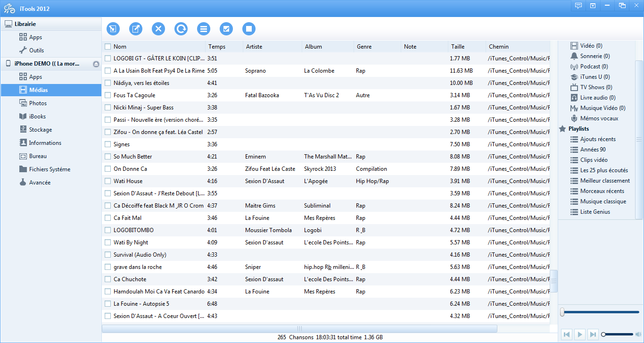This screenshot has height=343, width=644.
Task: Click the eject arrow beside iPhone DEMO
Action: click(96, 64)
